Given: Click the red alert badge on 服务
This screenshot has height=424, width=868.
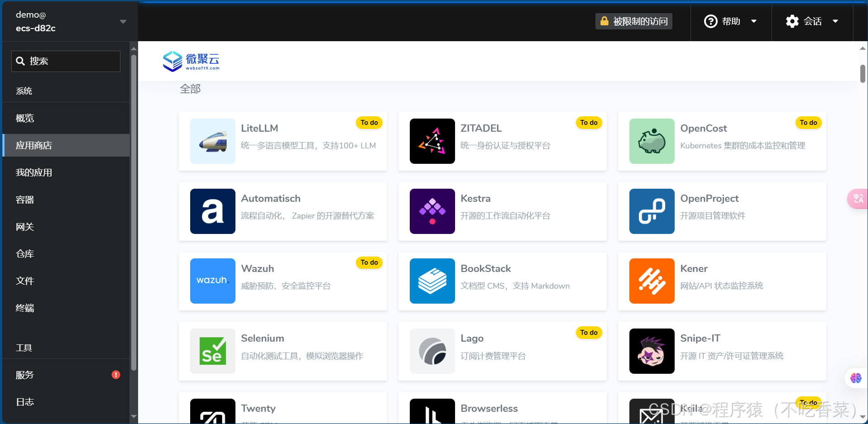Looking at the screenshot, I should pyautogui.click(x=116, y=375).
